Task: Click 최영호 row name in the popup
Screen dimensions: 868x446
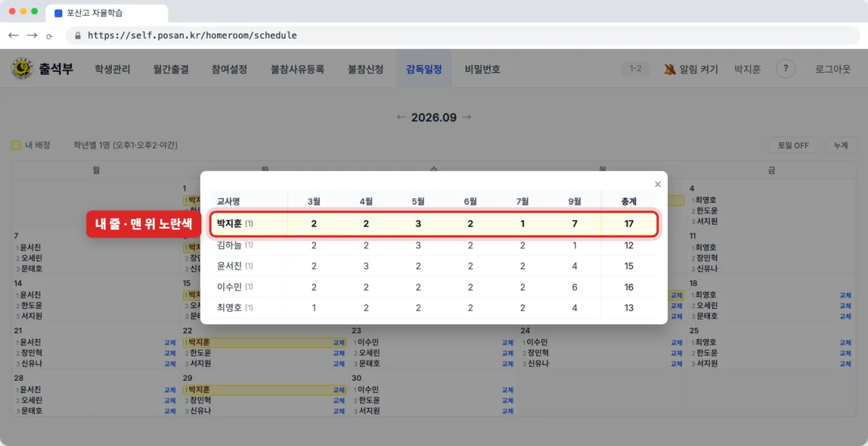Action: click(229, 308)
